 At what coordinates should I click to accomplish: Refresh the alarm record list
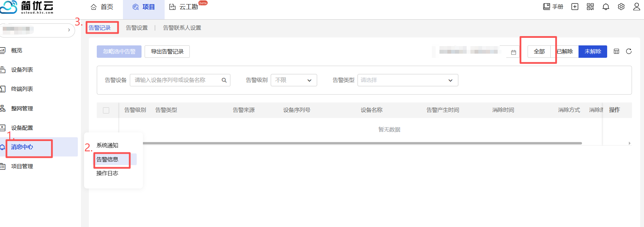coord(629,51)
